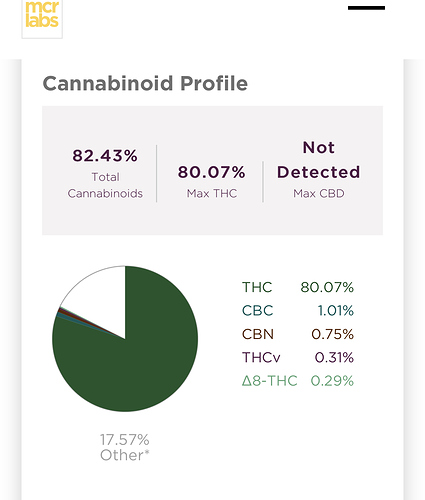Viewport: 425px width, 500px height.
Task: Select the THCv legend label
Action: click(261, 357)
